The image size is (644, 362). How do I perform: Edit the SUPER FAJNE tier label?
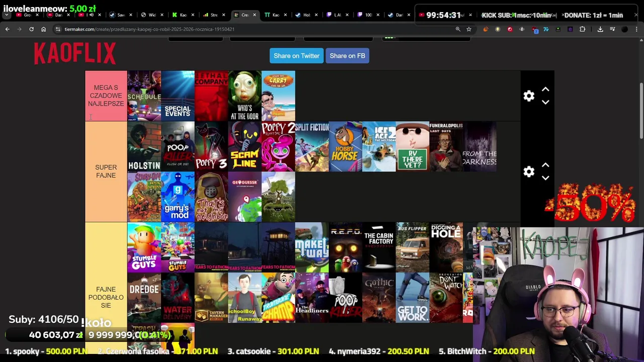(106, 171)
